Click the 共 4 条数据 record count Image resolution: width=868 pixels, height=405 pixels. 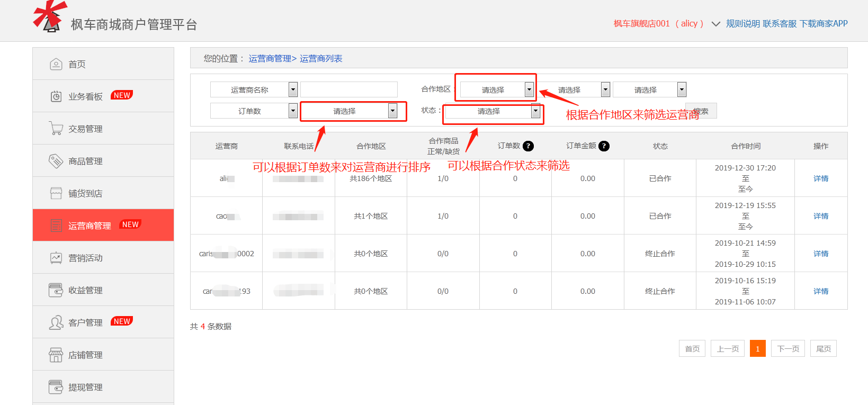[211, 326]
